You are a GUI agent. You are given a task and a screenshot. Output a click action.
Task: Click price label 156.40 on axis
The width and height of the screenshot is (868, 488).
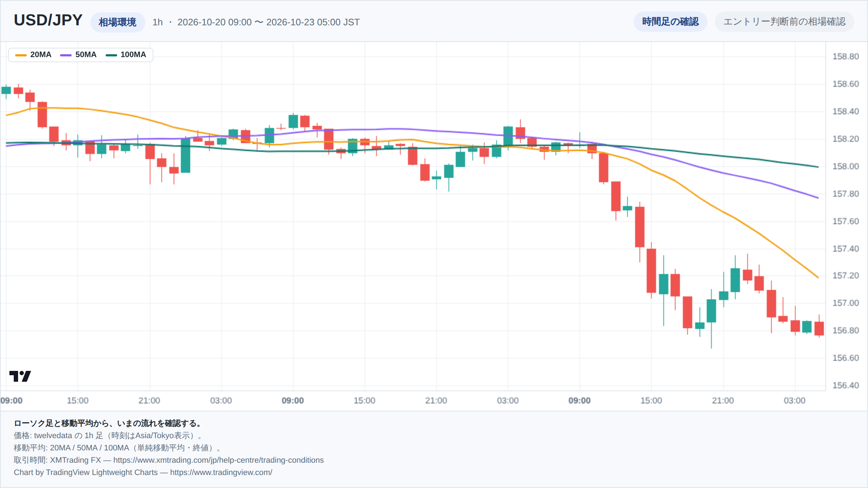(846, 385)
